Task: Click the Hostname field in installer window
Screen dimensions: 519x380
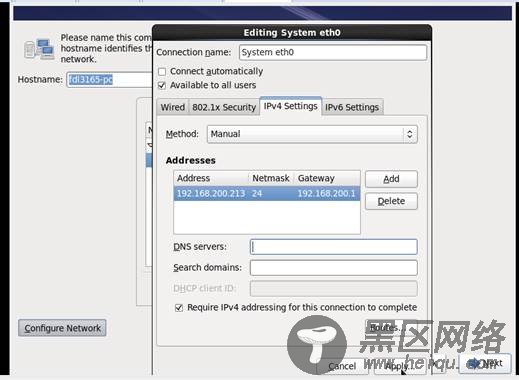Action: tap(109, 80)
